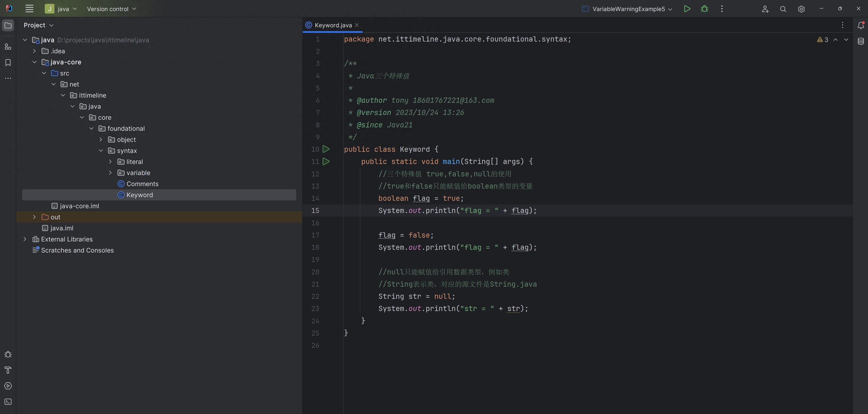Open the main hamburger menu
The height and width of the screenshot is (414, 868).
pos(29,9)
